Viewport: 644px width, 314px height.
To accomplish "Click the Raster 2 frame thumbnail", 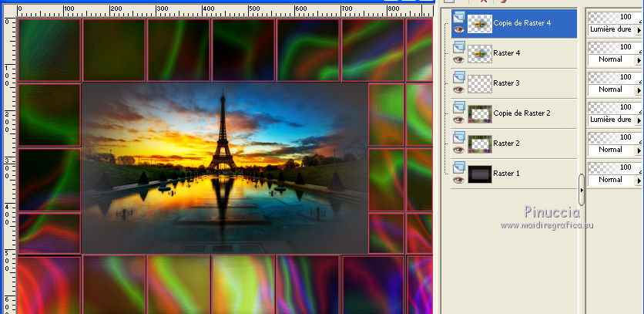I will tap(480, 144).
